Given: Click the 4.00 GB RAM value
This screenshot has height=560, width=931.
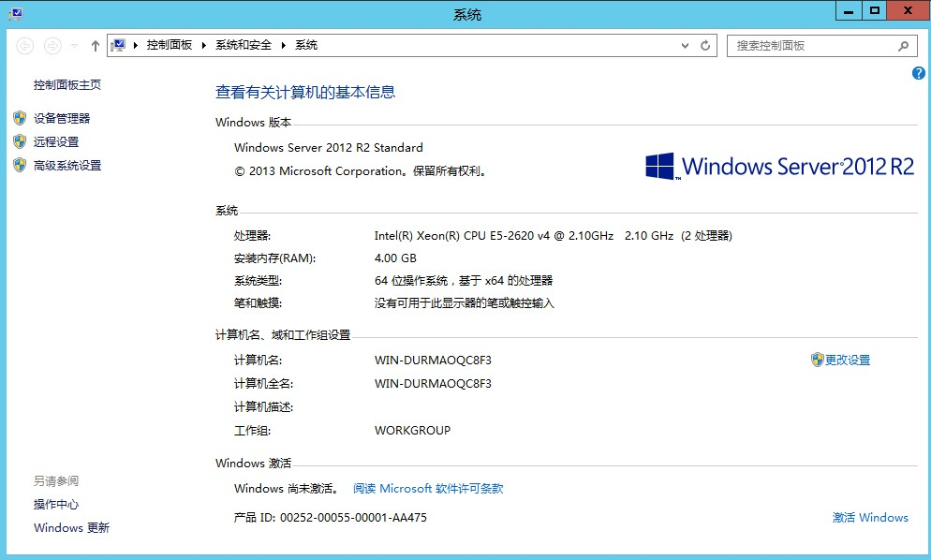Looking at the screenshot, I should pyautogui.click(x=395, y=258).
